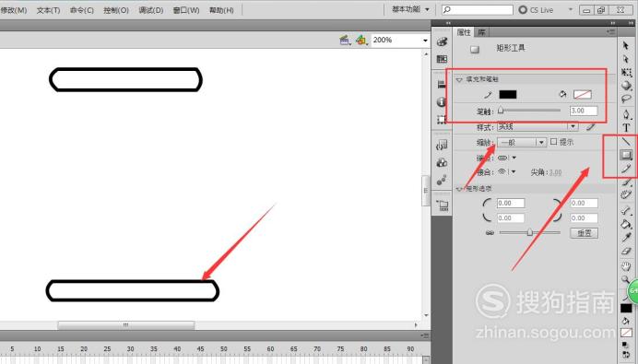
Task: Collapse the 填充和笔触 section
Action: click(459, 80)
